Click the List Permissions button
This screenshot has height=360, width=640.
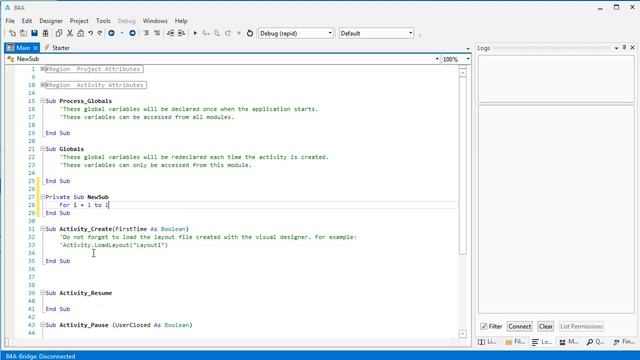[x=581, y=326]
